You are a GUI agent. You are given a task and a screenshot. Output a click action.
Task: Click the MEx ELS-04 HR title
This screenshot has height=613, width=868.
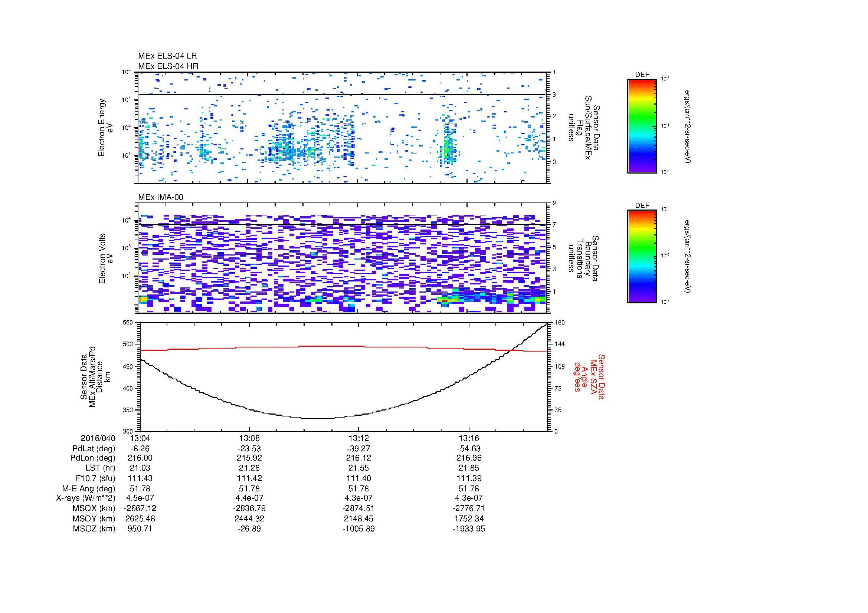point(168,66)
